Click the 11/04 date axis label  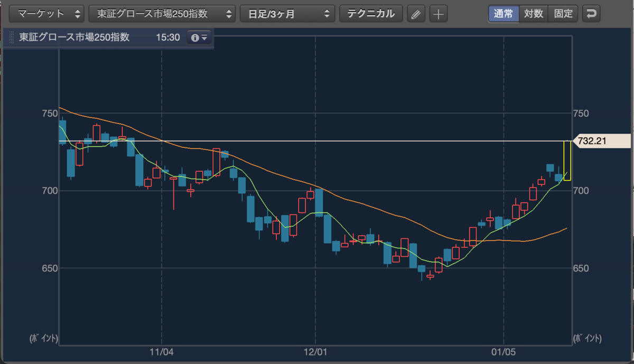162,351
